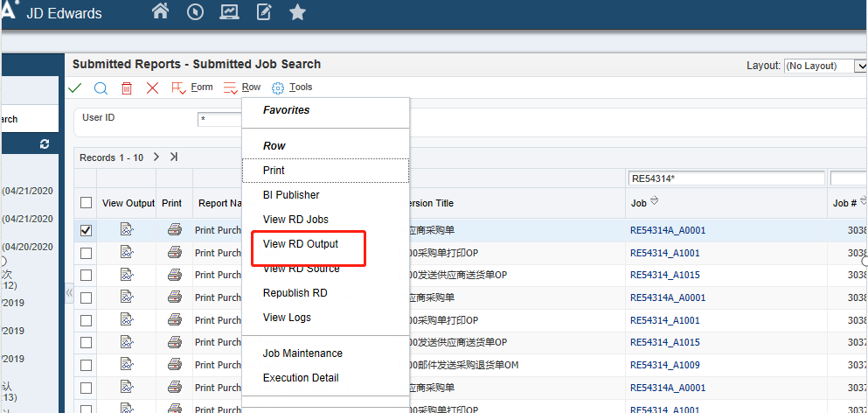This screenshot has height=413, width=868.
Task: Click the refresh icon in left panel
Action: tap(45, 144)
